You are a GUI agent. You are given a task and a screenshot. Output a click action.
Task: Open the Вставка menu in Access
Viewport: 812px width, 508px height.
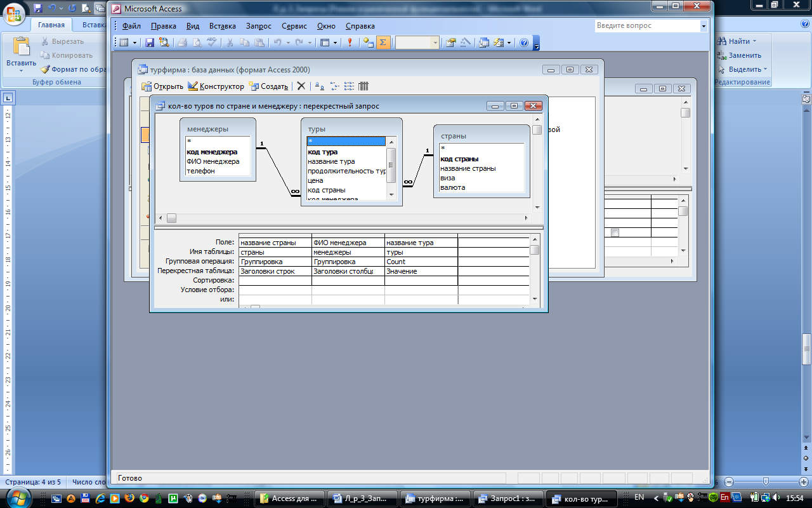pos(223,26)
